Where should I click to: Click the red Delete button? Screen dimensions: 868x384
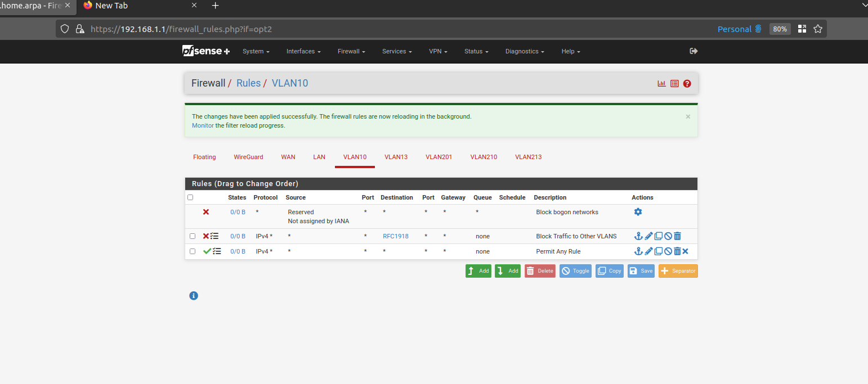540,271
